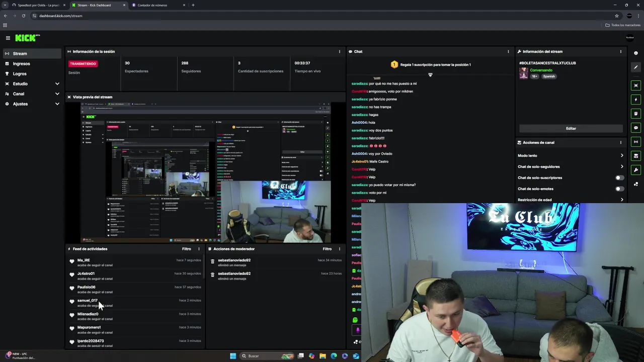Image resolution: width=644 pixels, height=362 pixels.
Task: Click the taskbar Task View icon
Action: [301, 356]
